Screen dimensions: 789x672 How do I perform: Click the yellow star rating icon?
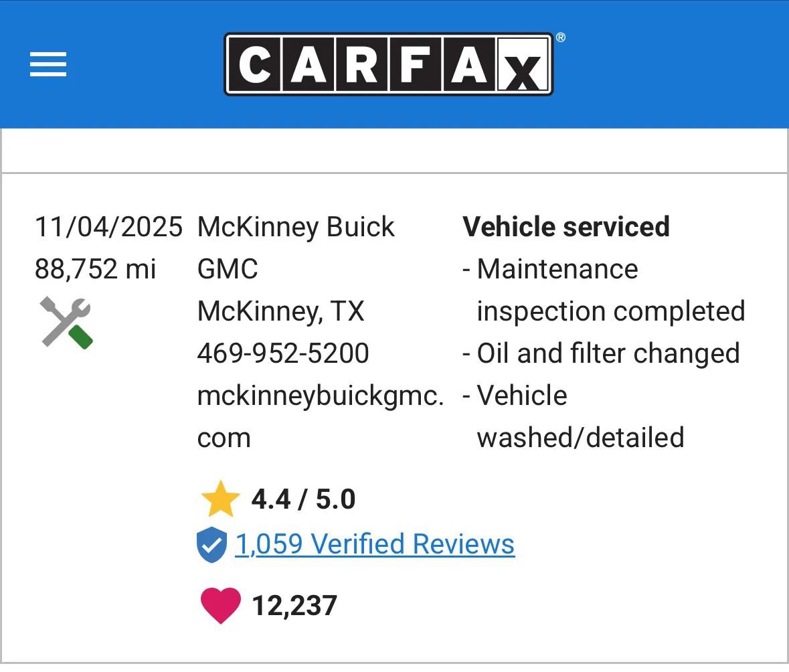221,497
